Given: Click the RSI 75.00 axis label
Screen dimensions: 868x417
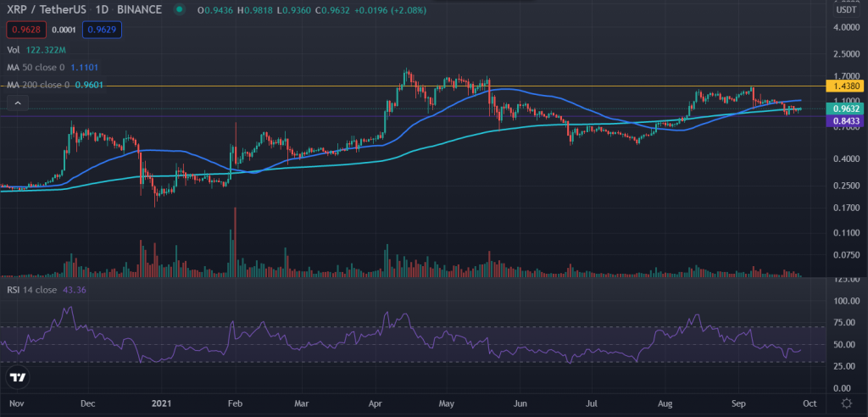Looking at the screenshot, I should click(846, 323).
